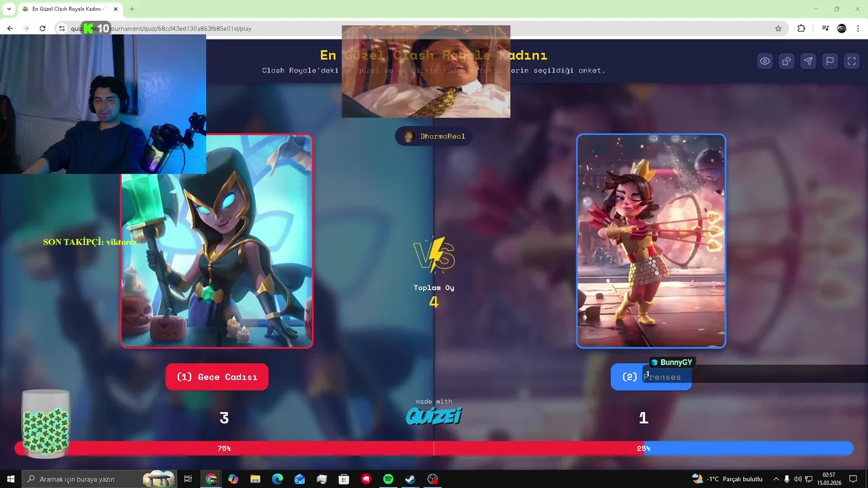The image size is (868, 488).
Task: Open the Chrome three-dot menu
Action: point(859,28)
